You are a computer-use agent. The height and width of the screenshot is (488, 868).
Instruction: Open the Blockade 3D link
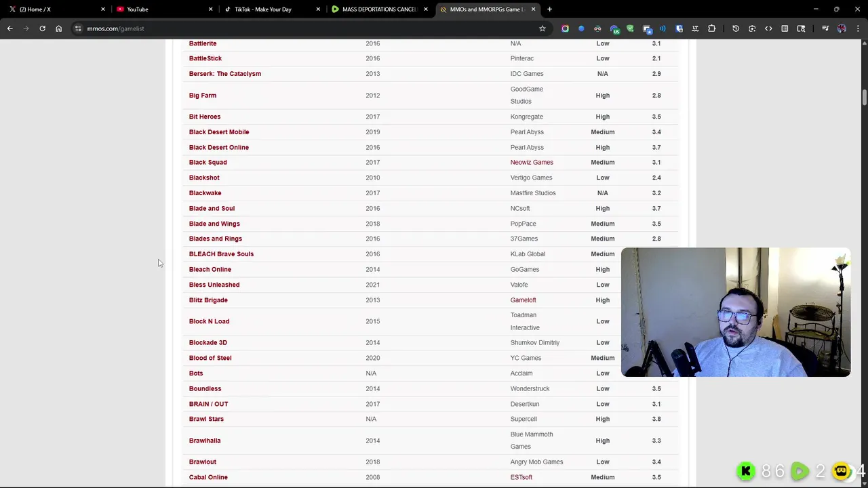coord(208,343)
